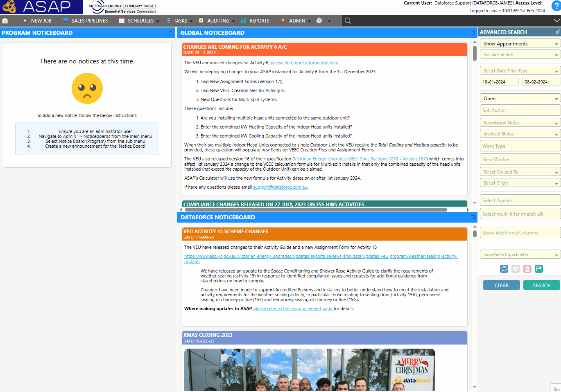The width and height of the screenshot is (561, 392).
Task: Click the green save quick filter icon
Action: [x=539, y=269]
